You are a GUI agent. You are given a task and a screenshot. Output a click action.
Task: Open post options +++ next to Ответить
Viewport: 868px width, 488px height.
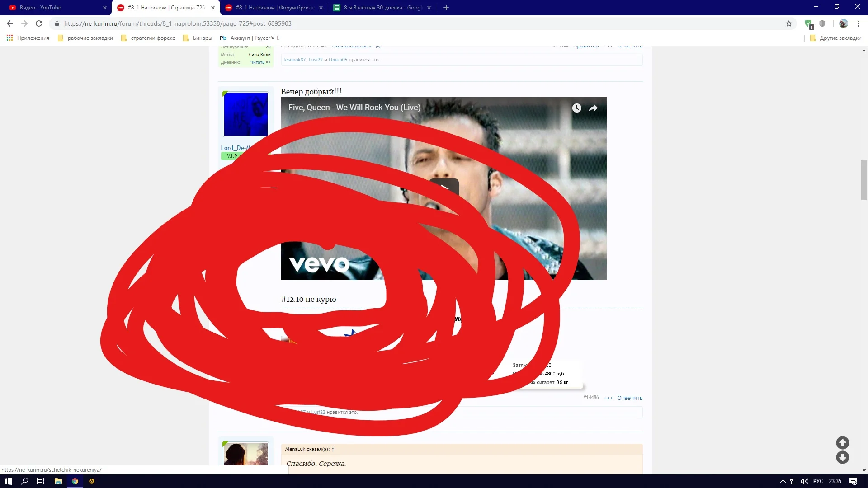[x=608, y=398]
